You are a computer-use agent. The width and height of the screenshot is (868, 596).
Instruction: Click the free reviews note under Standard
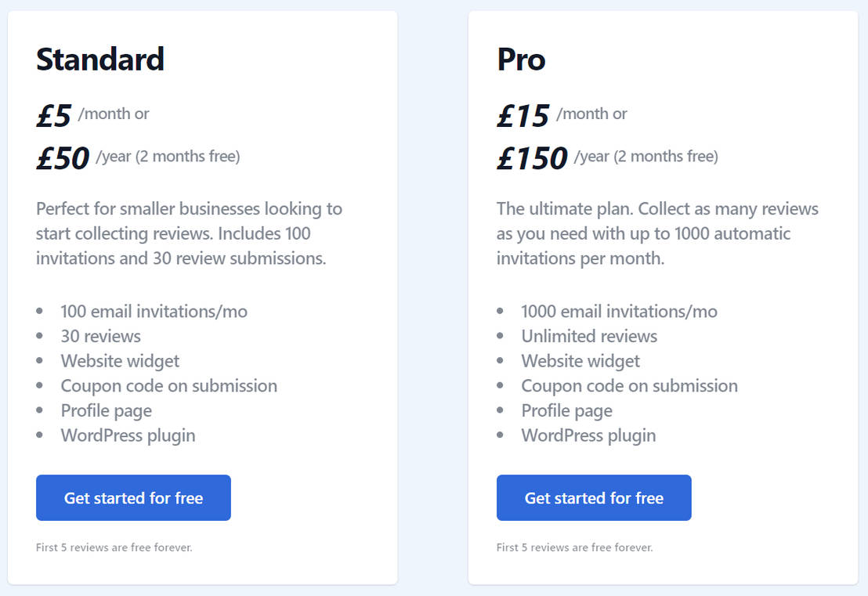114,547
